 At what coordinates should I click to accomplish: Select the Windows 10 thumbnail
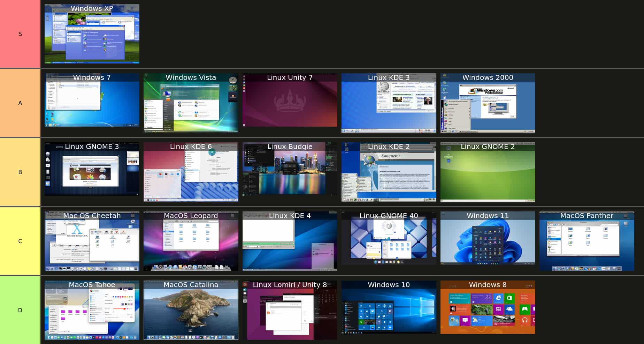(389, 307)
